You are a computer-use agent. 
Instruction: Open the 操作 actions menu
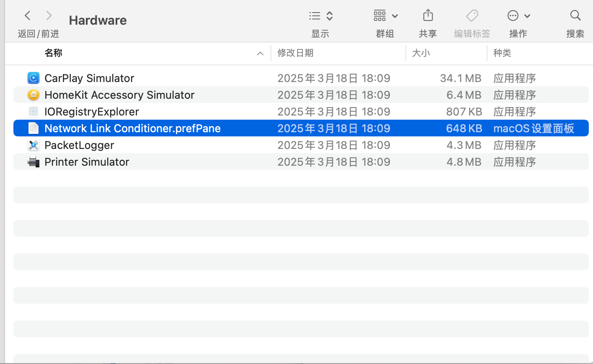(518, 16)
